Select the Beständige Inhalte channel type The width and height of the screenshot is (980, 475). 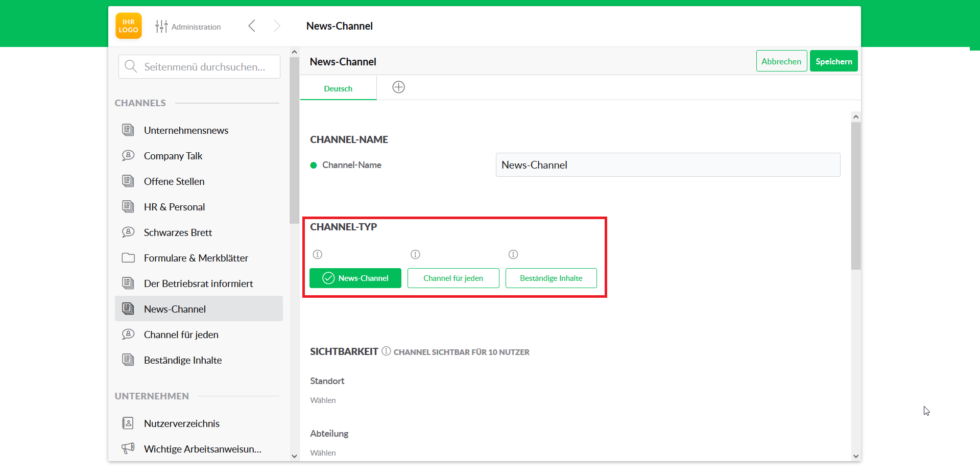(x=551, y=278)
